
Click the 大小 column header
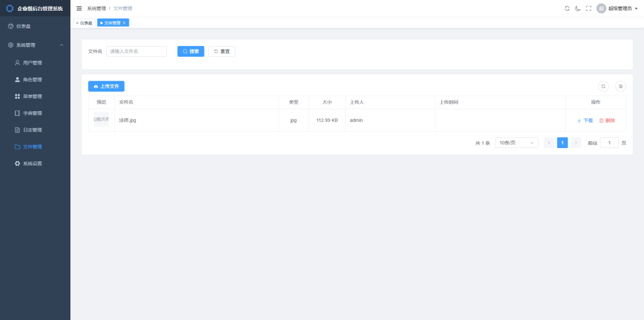(327, 103)
